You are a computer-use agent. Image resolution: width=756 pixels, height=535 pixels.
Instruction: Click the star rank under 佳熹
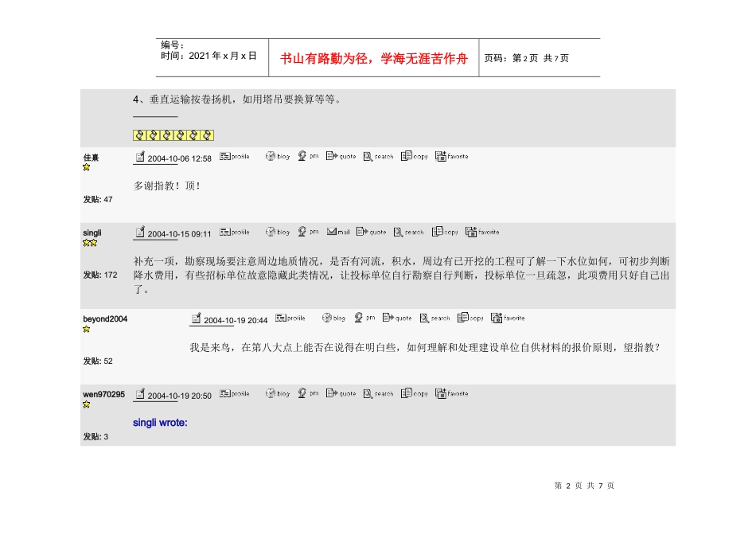86,167
